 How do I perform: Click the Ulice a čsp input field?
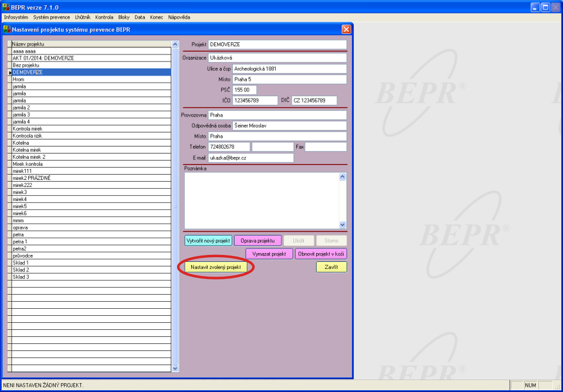click(x=290, y=69)
